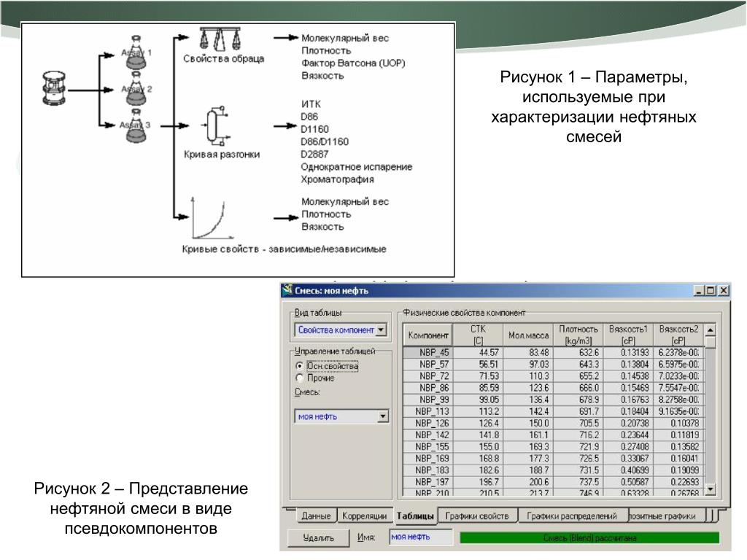Switch to the Данные tab

point(316,516)
